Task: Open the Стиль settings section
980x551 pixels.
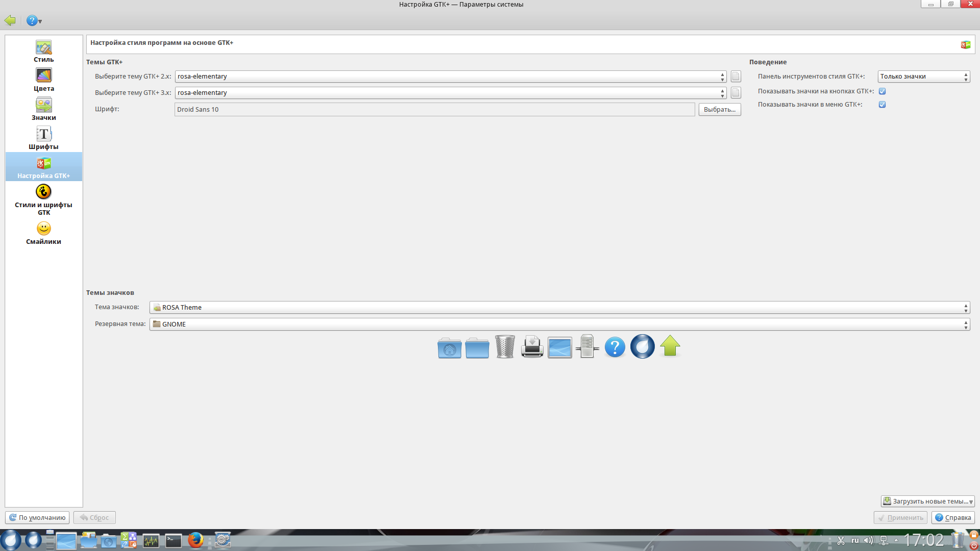Action: (x=43, y=51)
